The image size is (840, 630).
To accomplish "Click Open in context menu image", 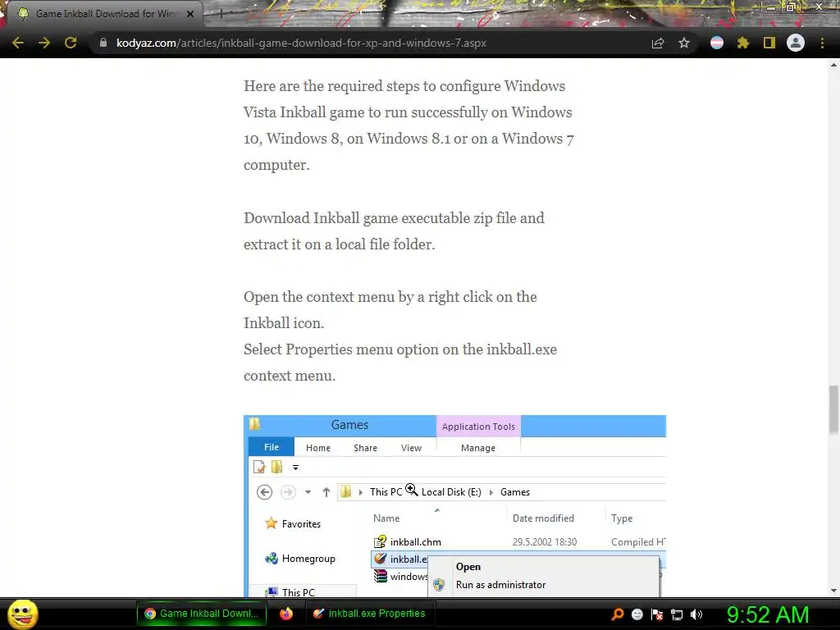I will click(468, 567).
